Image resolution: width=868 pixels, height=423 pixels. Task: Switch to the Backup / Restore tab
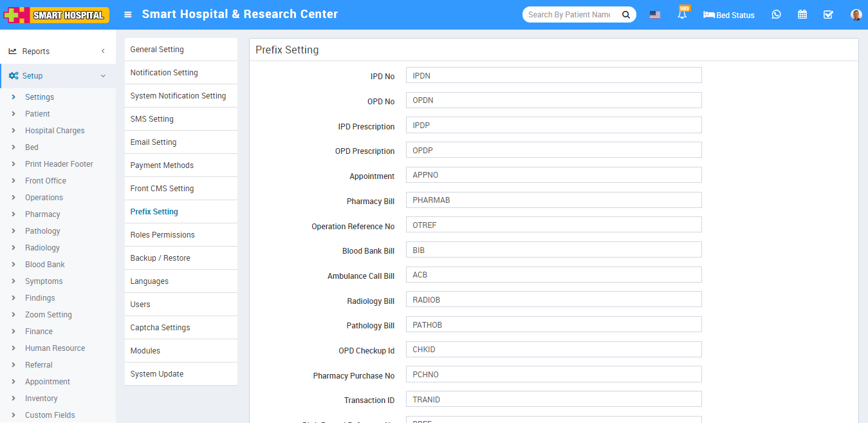tap(160, 258)
